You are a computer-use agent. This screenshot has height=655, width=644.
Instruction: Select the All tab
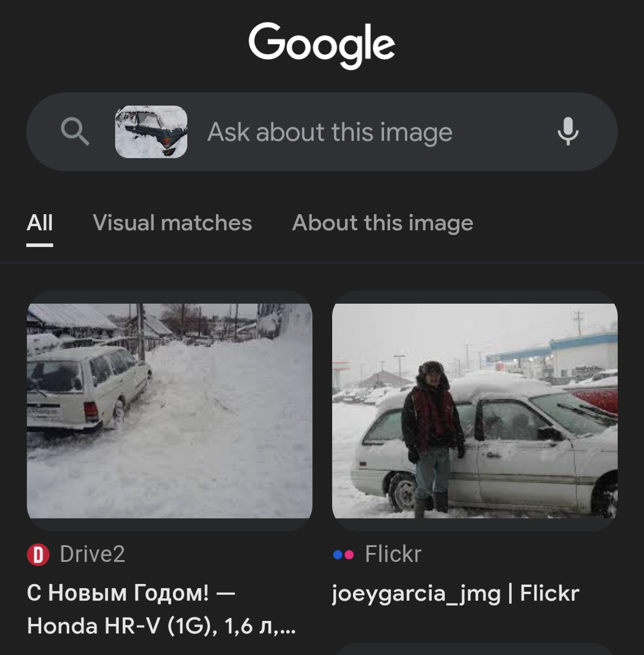pyautogui.click(x=40, y=223)
